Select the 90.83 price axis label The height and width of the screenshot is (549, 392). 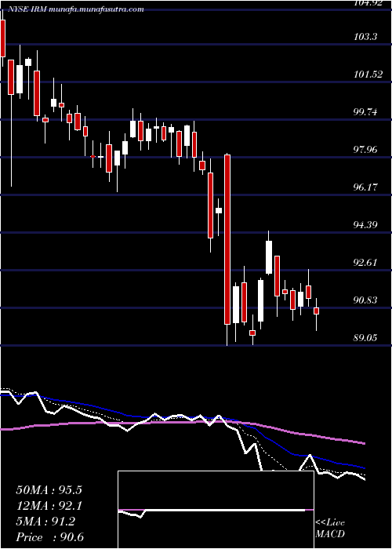366,300
